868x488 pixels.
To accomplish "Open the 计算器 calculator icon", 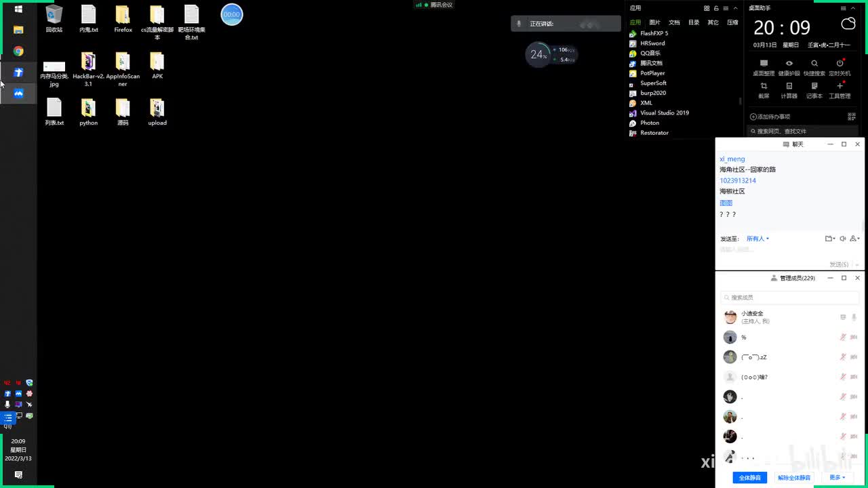I will (x=789, y=90).
